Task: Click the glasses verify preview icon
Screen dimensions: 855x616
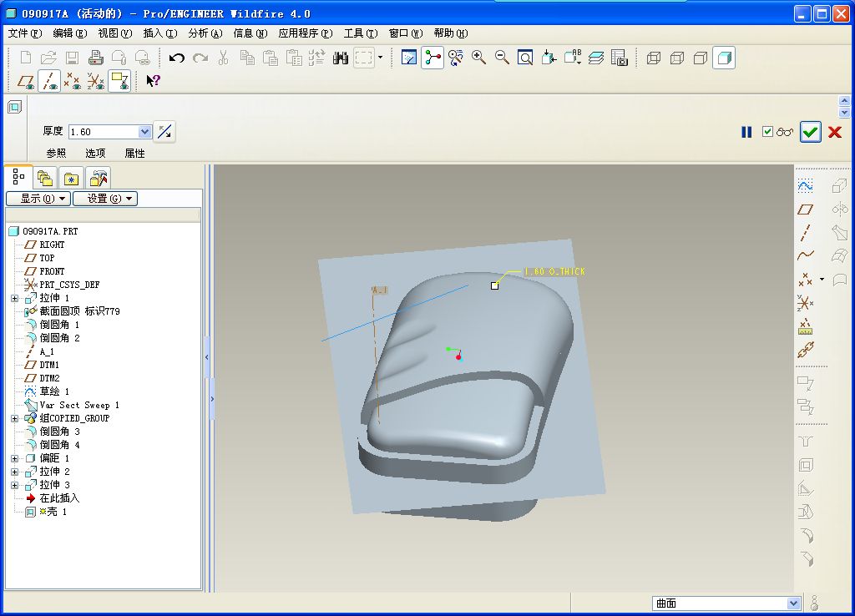Action: (x=785, y=132)
